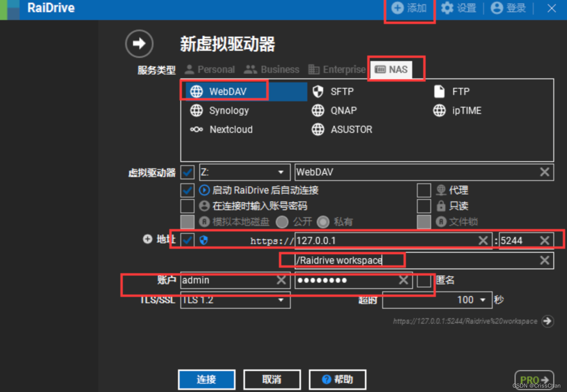Enable the 只读 read-only checkbox
This screenshot has width=567, height=392.
[424, 206]
